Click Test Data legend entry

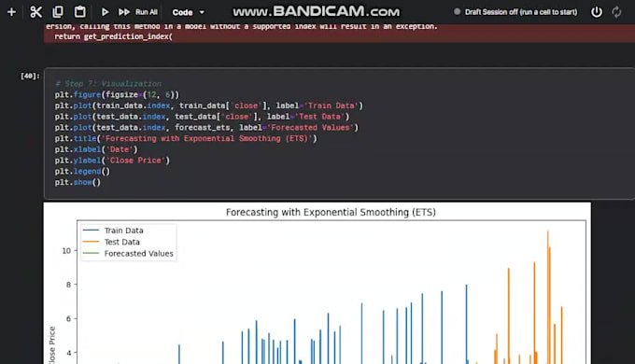tap(111, 242)
